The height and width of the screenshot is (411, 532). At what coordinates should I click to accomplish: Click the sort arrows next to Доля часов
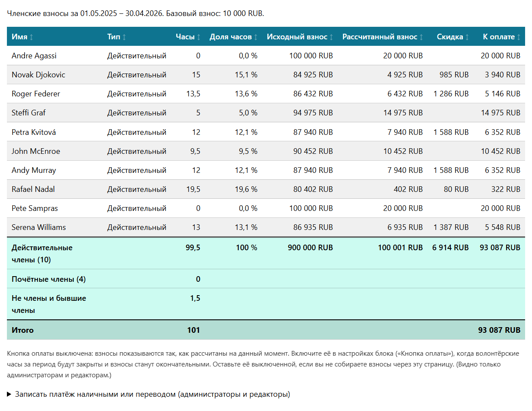click(256, 37)
